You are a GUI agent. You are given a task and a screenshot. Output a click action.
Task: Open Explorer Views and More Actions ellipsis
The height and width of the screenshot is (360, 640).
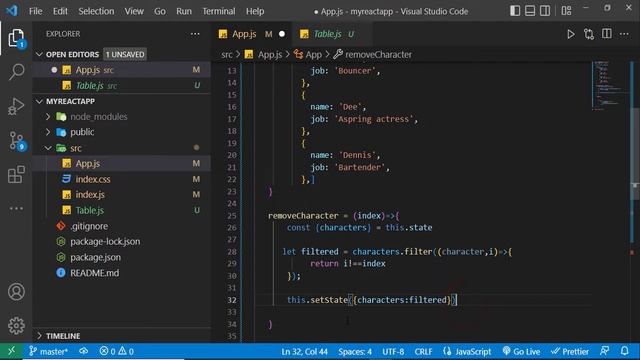(195, 34)
